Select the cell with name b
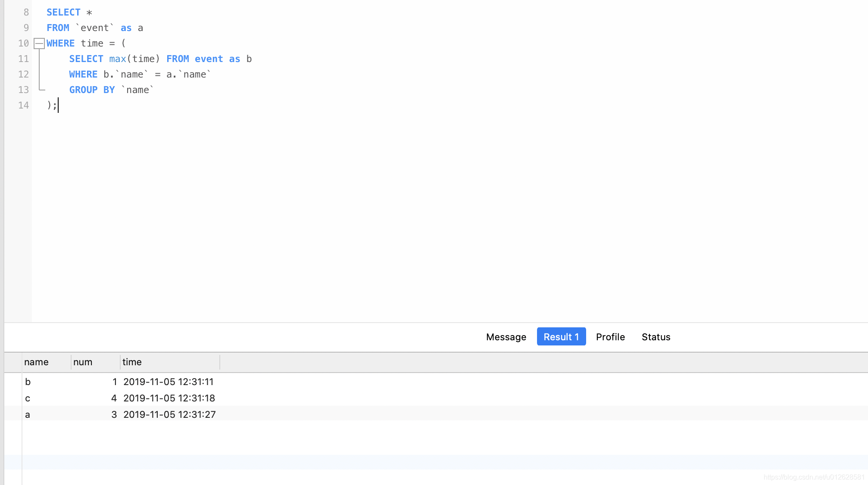 (47, 382)
